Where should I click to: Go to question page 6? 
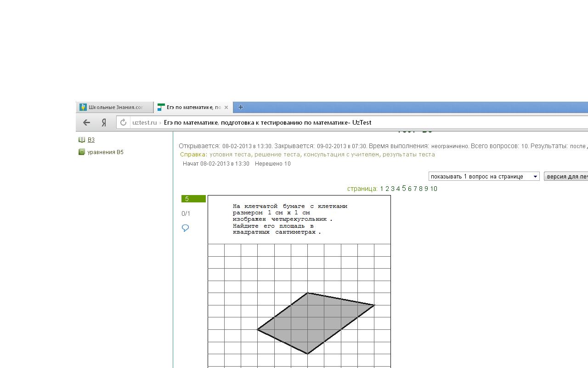coord(410,189)
